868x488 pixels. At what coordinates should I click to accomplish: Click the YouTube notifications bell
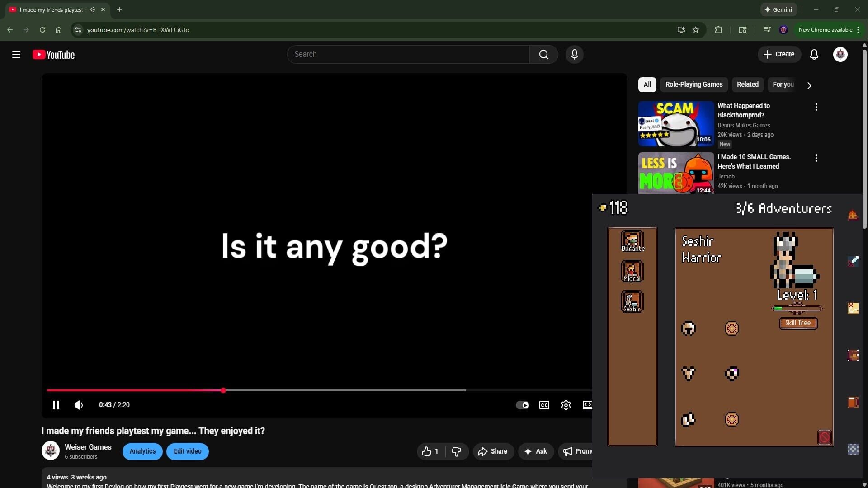click(x=814, y=54)
